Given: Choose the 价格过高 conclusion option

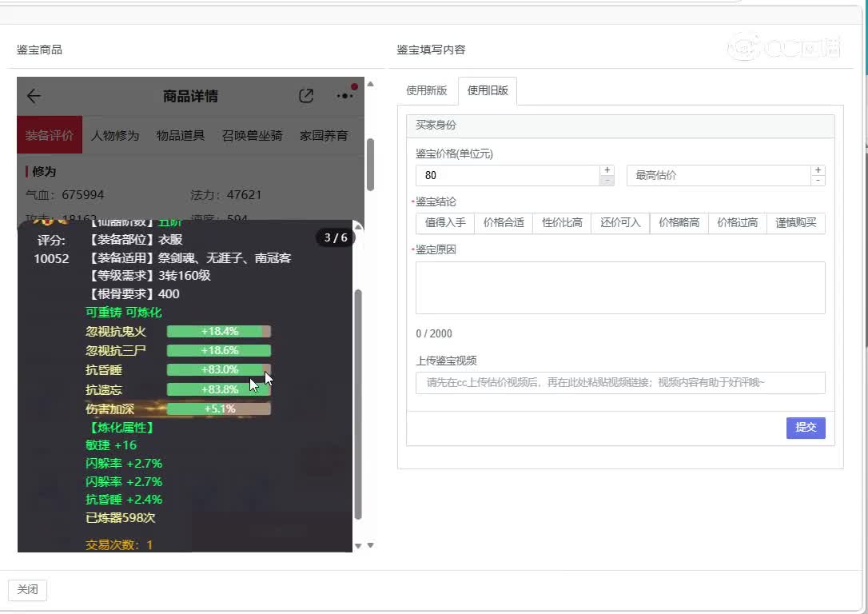Looking at the screenshot, I should (738, 222).
